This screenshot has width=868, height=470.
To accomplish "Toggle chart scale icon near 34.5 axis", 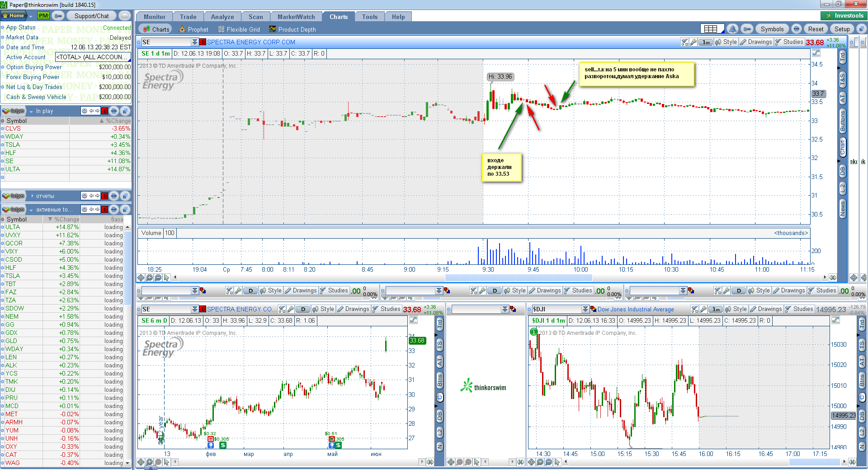I will (816, 53).
